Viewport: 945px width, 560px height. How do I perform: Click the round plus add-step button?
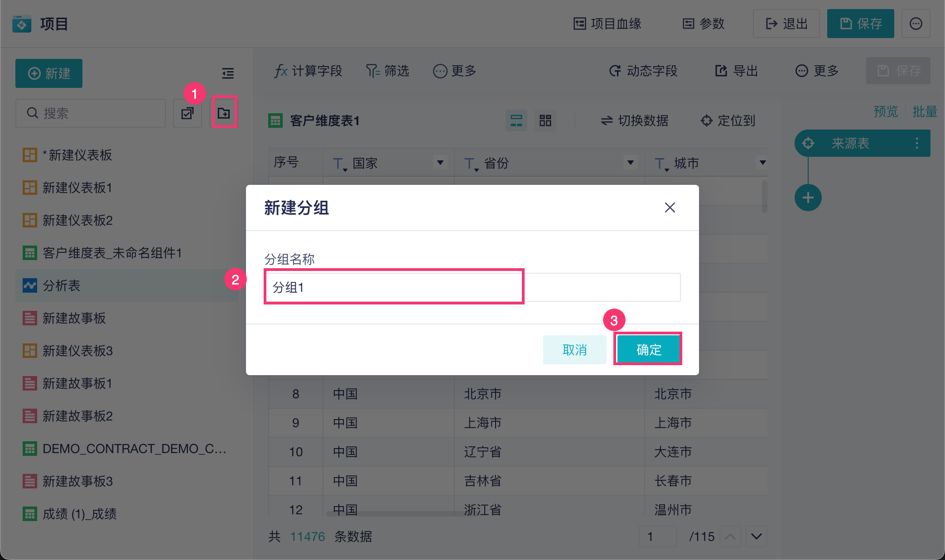(x=808, y=198)
